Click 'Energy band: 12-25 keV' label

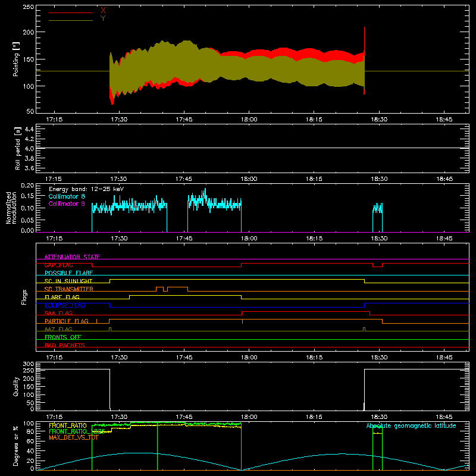86,189
